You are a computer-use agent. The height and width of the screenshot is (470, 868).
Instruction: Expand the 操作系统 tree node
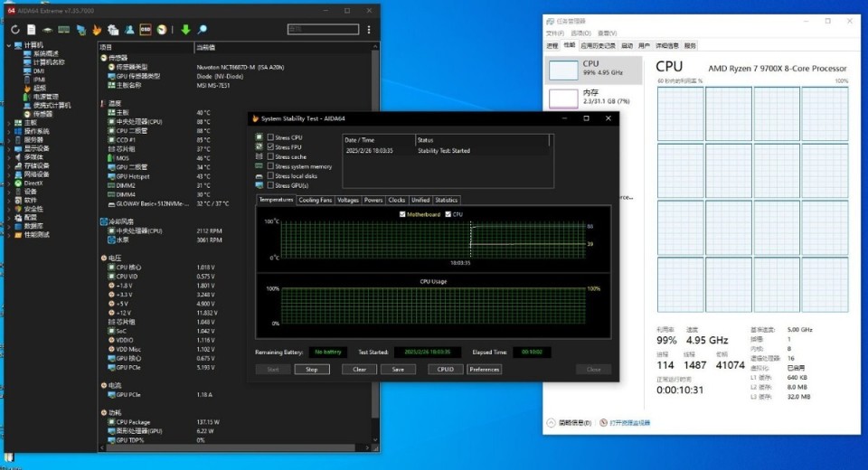[x=9, y=131]
